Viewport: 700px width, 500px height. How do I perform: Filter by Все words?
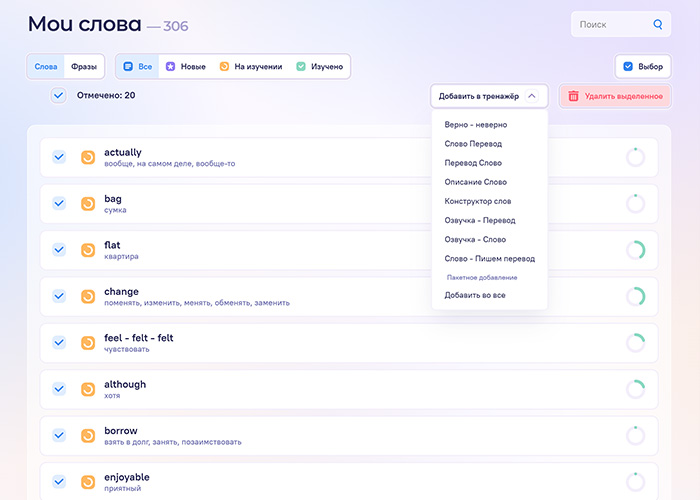(x=138, y=67)
